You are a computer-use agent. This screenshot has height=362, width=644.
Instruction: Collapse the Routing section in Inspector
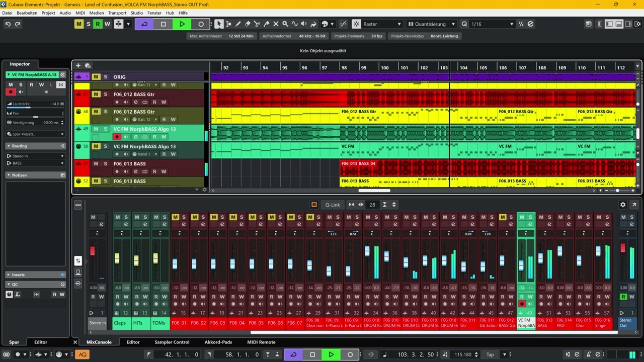(9, 146)
